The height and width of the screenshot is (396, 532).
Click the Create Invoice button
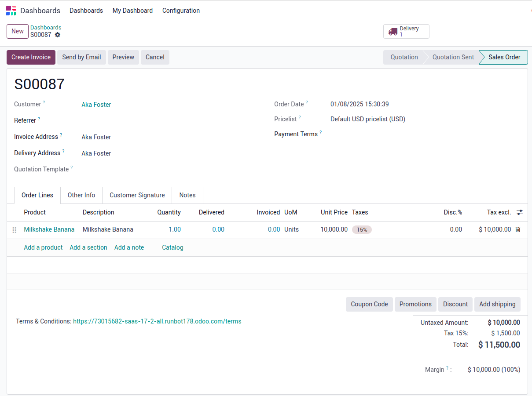coord(31,57)
